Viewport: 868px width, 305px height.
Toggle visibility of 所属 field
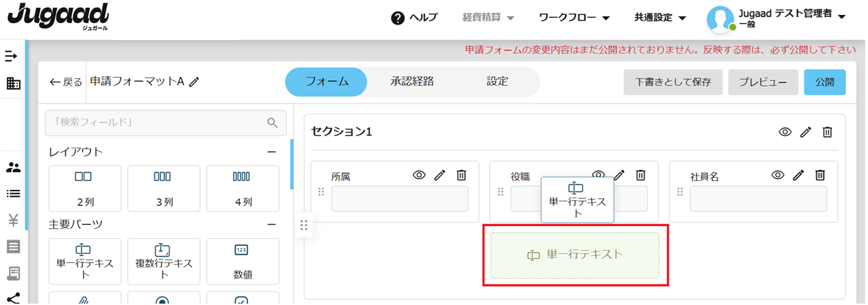419,175
